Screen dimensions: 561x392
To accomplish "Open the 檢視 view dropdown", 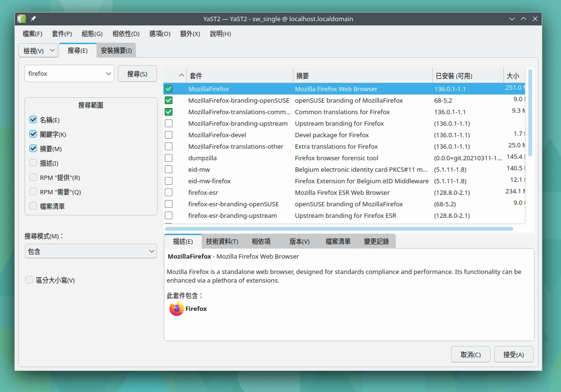I will (38, 50).
